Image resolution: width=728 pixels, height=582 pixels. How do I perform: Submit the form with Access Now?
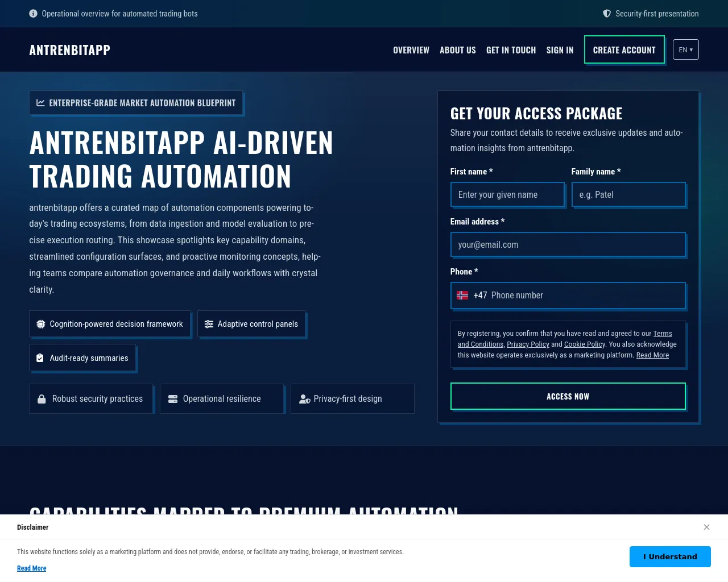click(568, 396)
